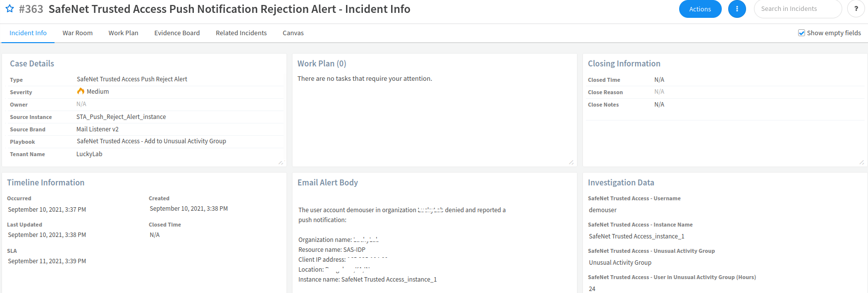Image resolution: width=868 pixels, height=293 pixels.
Task: Go to the Related Incidents tab
Action: [241, 33]
